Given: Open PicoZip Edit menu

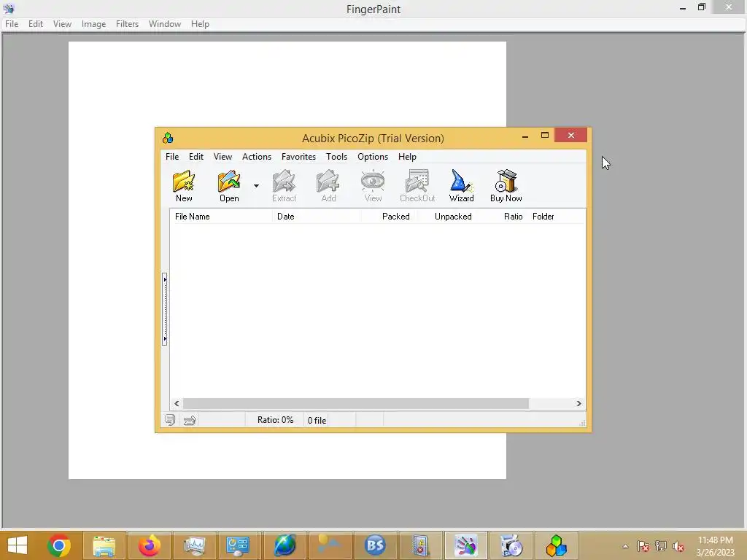Looking at the screenshot, I should [x=196, y=157].
